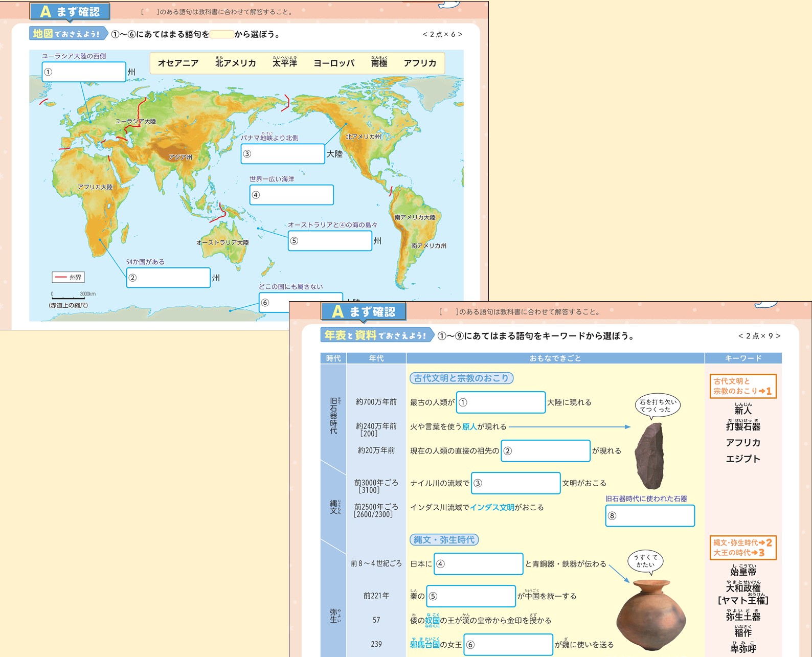
Task: Choose ヨーロッパ from the map word bank
Action: [x=334, y=63]
